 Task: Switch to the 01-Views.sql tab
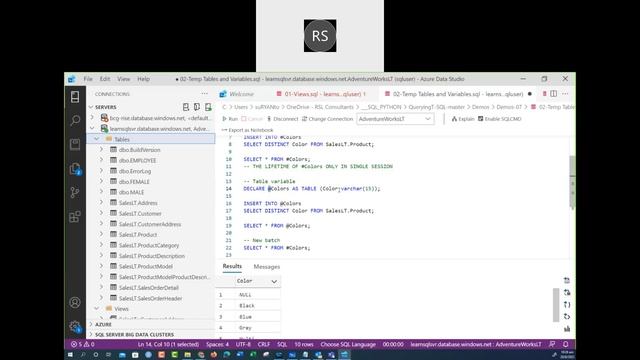click(325, 94)
